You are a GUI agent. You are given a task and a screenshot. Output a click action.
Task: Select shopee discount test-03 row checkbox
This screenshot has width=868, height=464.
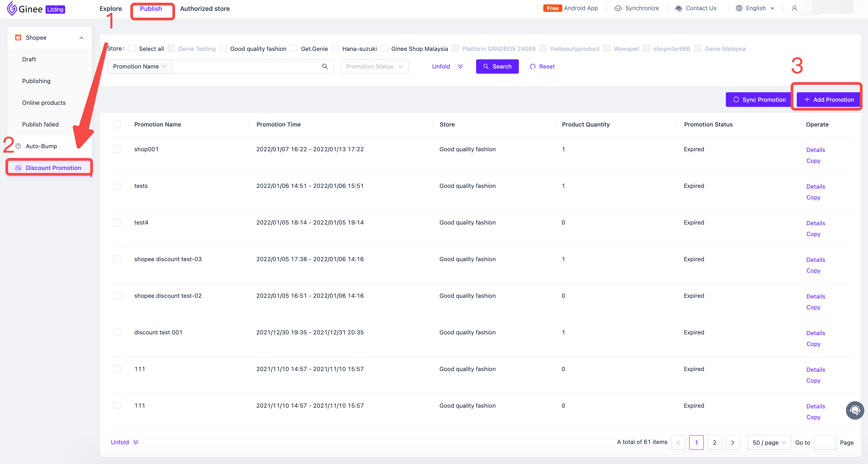click(117, 259)
